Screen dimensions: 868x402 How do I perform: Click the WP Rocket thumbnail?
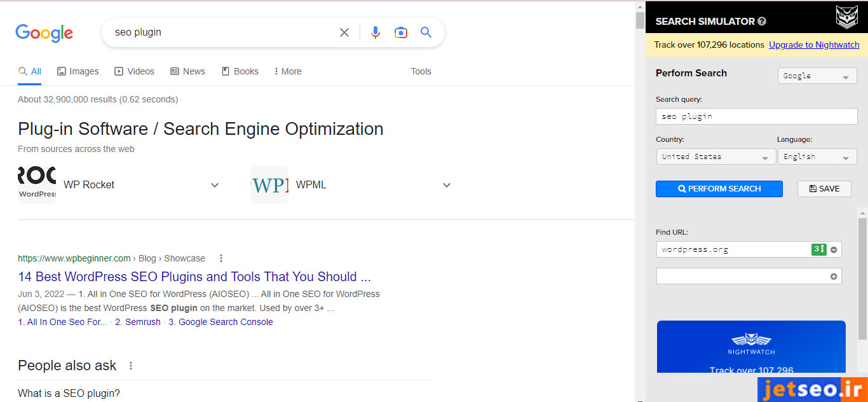(37, 185)
